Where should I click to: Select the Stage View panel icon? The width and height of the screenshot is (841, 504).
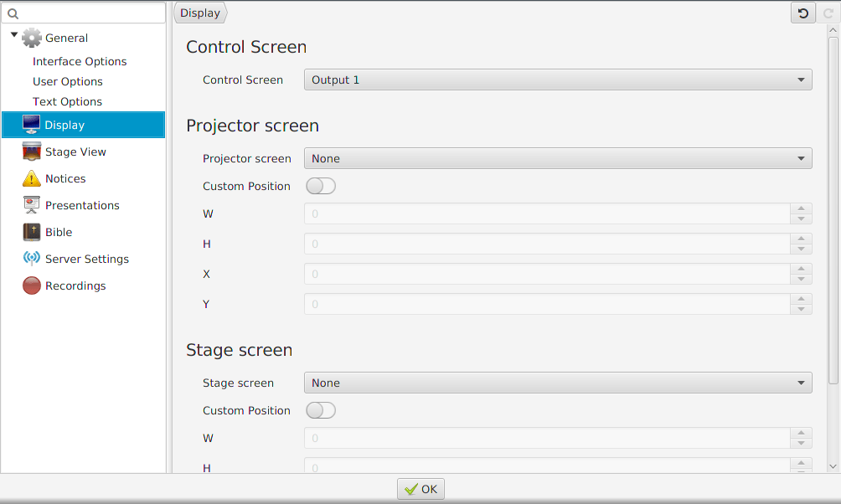31,152
